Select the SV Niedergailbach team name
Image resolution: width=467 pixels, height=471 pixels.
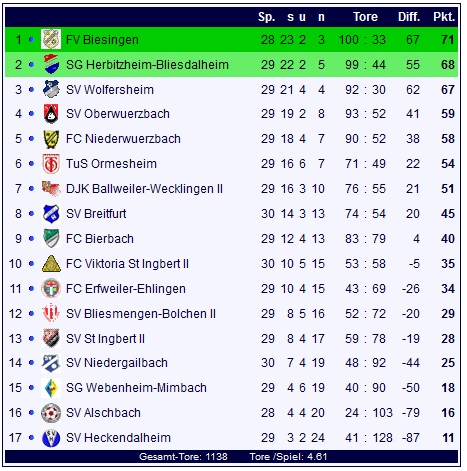[117, 363]
